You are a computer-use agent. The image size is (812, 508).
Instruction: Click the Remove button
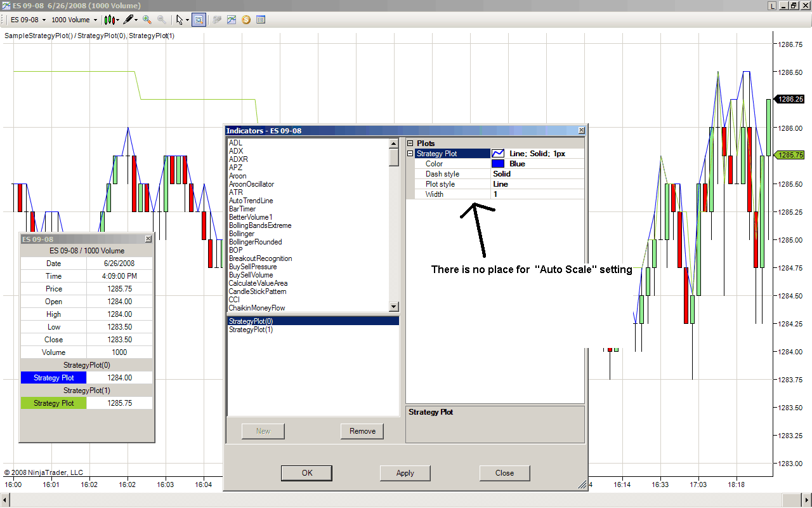tap(362, 431)
